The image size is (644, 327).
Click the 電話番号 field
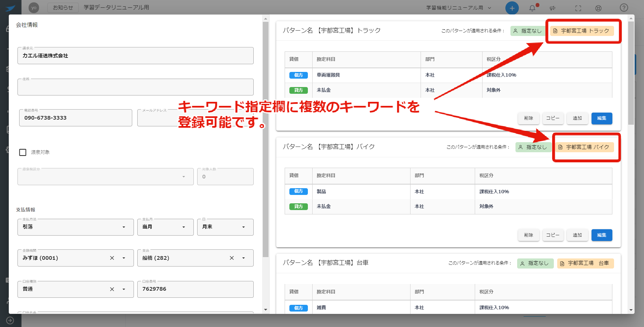75,118
